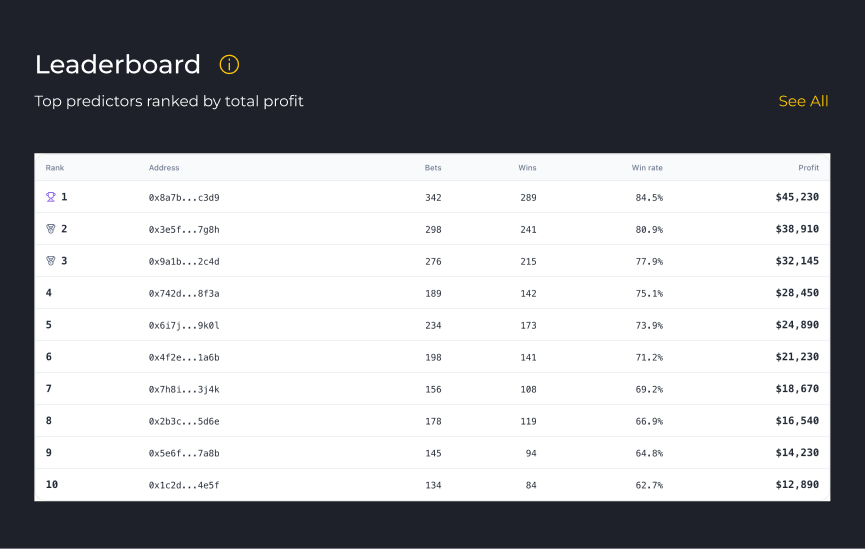The width and height of the screenshot is (866, 549).
Task: Open the See All link
Action: 803,101
